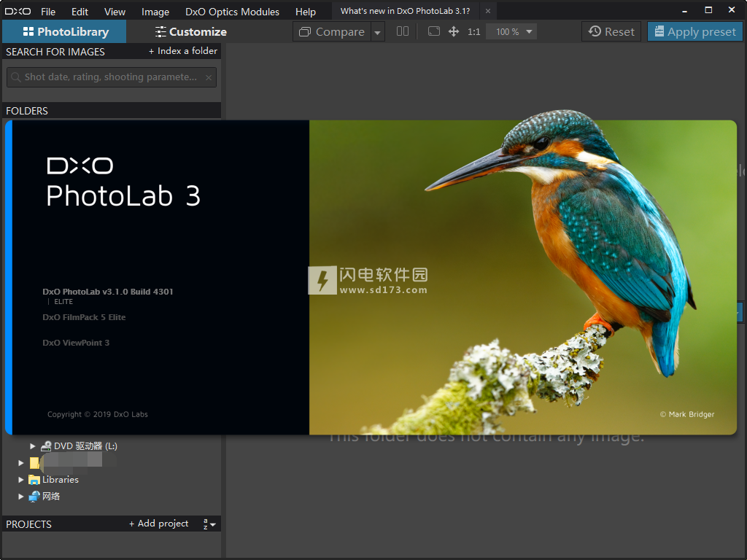747x560 pixels.
Task: Maximize the PhotoLab window
Action: point(708,10)
